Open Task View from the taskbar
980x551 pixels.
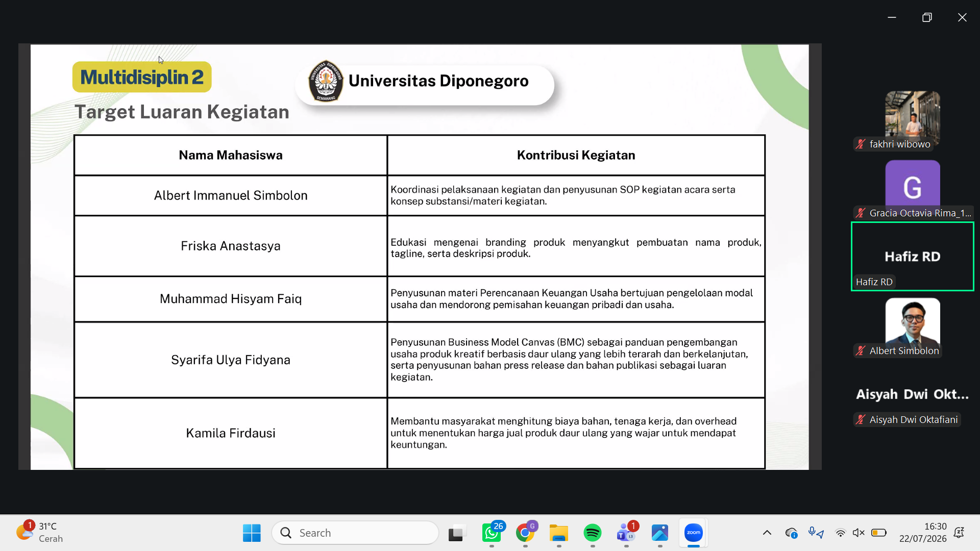point(457,533)
